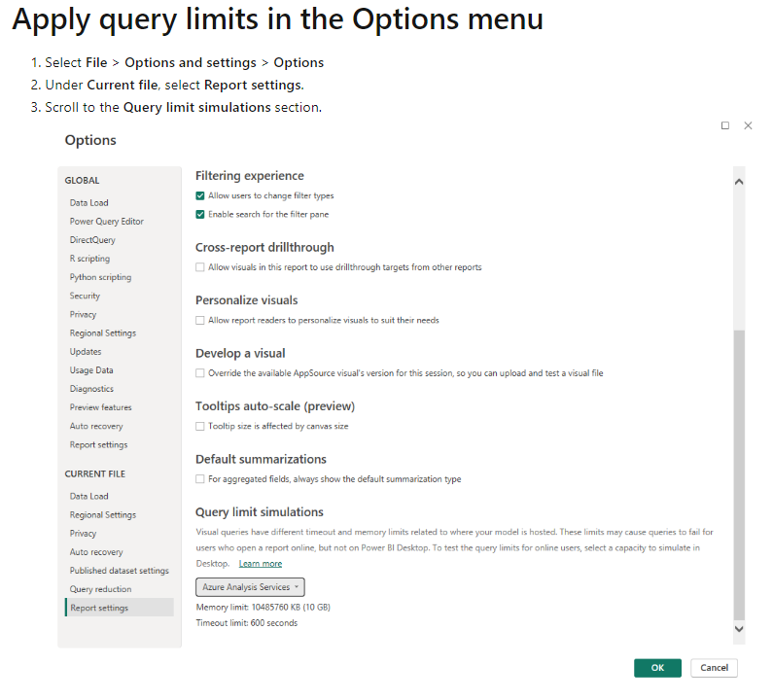The height and width of the screenshot is (700, 773).
Task: Check Override the available AppSource visual's version
Action: pyautogui.click(x=199, y=373)
